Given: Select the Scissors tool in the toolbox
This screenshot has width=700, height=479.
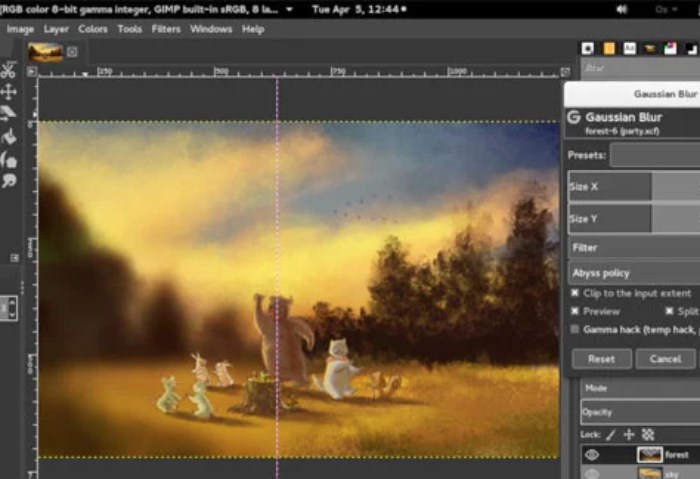Looking at the screenshot, I should pos(8,70).
